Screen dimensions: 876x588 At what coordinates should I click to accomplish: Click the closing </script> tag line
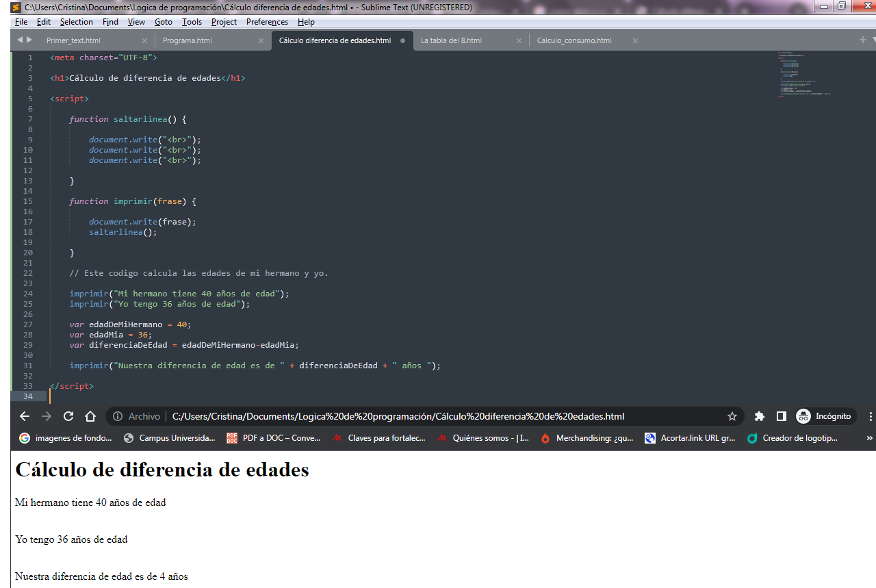[72, 386]
